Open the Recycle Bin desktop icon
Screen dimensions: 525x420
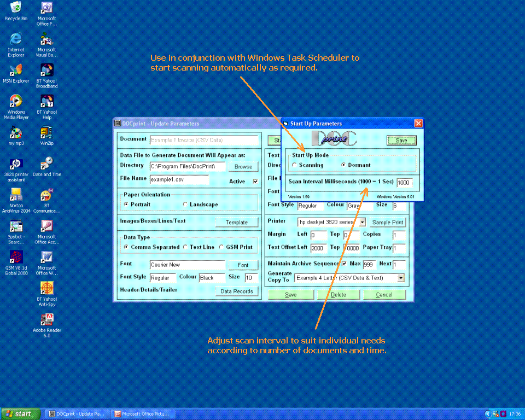click(16, 8)
